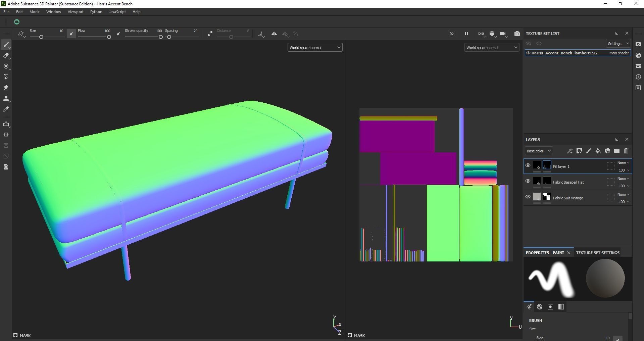This screenshot has width=644, height=341.
Task: Open Fabric Suit Vintage blend mode dropdown
Action: coord(623,194)
